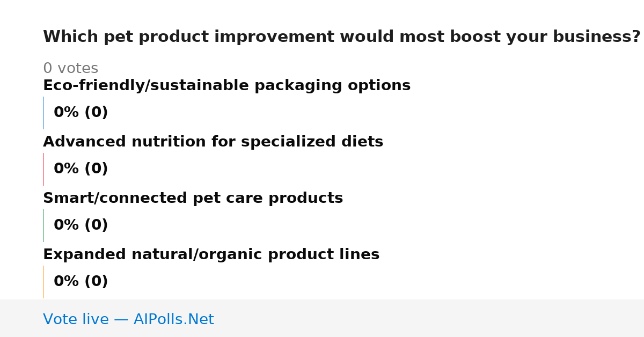Choose Smart/connected pet care products option
The height and width of the screenshot is (337, 644).
pos(193,199)
